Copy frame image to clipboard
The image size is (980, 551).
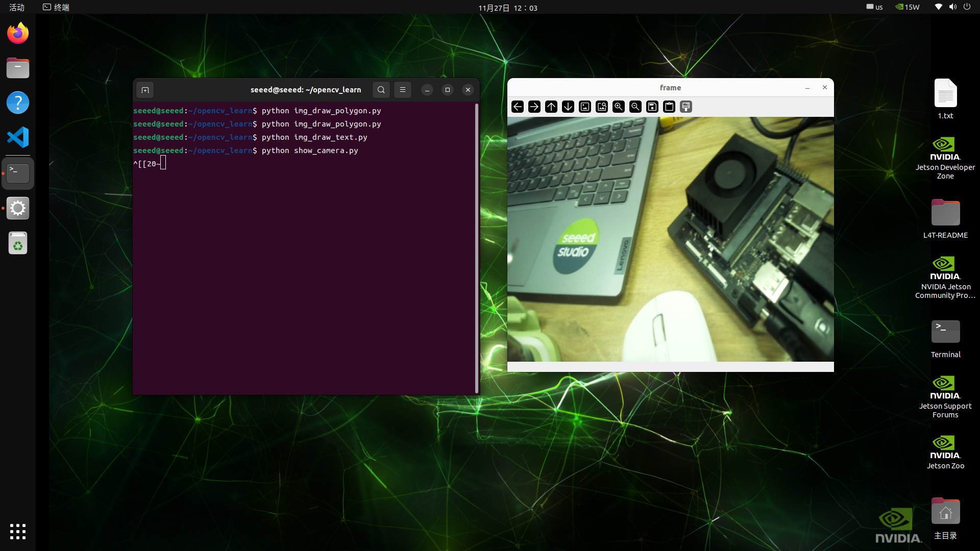(x=669, y=107)
